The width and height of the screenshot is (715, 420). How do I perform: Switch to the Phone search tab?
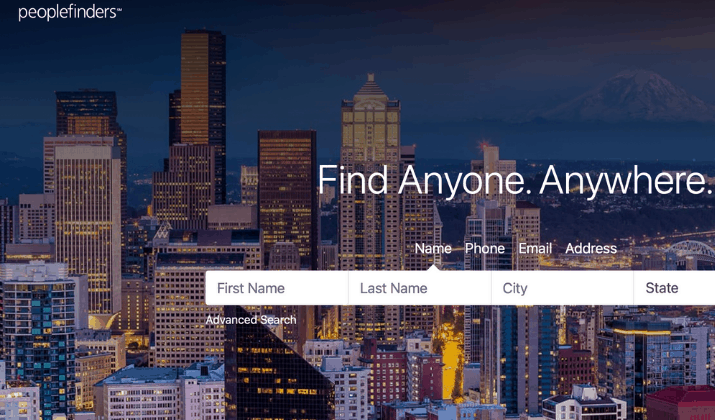tap(485, 249)
